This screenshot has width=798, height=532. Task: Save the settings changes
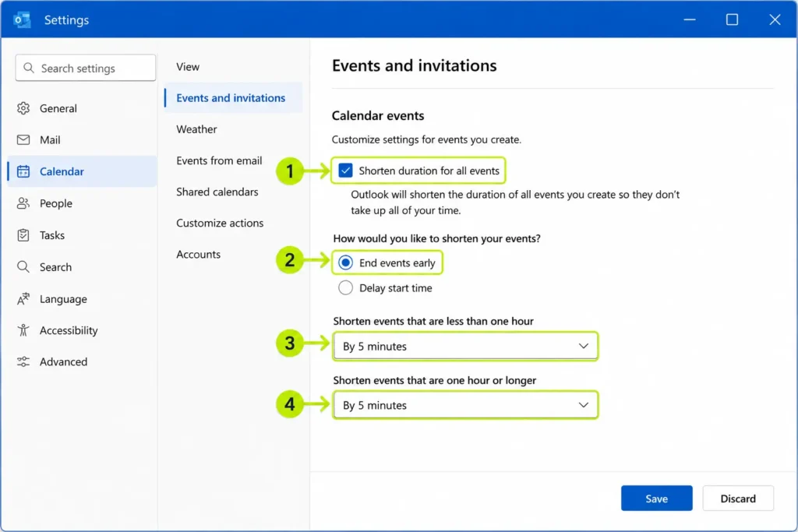(x=656, y=499)
